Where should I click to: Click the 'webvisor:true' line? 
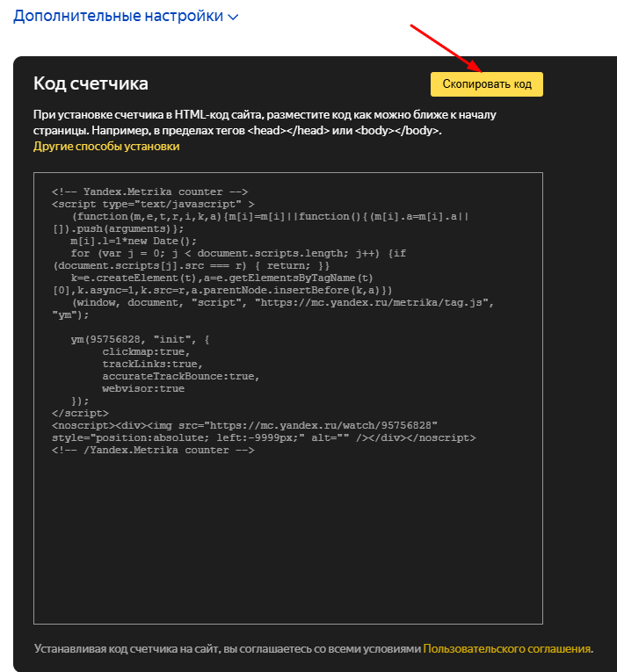point(143,389)
